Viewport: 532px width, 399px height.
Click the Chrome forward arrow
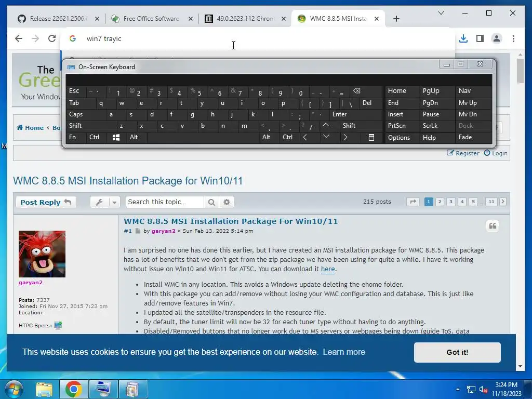coord(35,38)
